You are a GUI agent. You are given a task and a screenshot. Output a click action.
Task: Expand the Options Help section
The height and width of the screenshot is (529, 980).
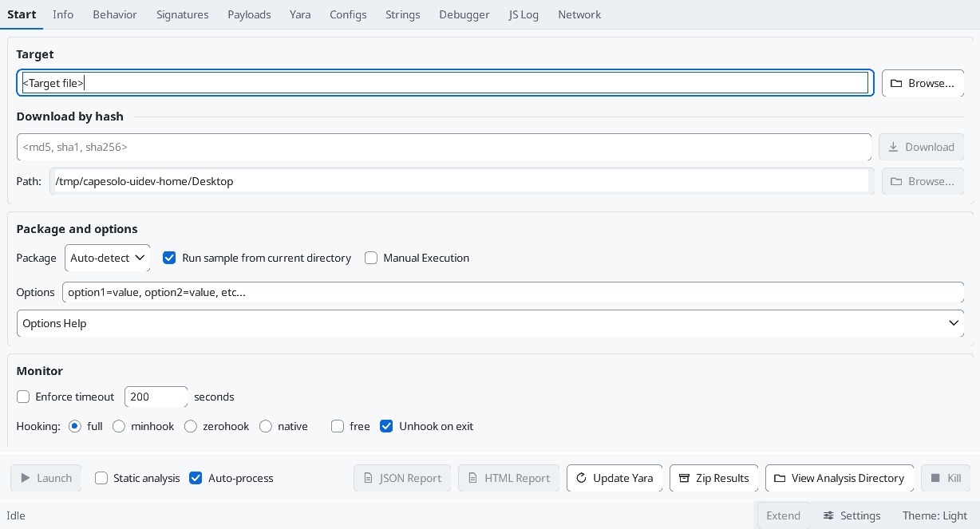tap(490, 323)
